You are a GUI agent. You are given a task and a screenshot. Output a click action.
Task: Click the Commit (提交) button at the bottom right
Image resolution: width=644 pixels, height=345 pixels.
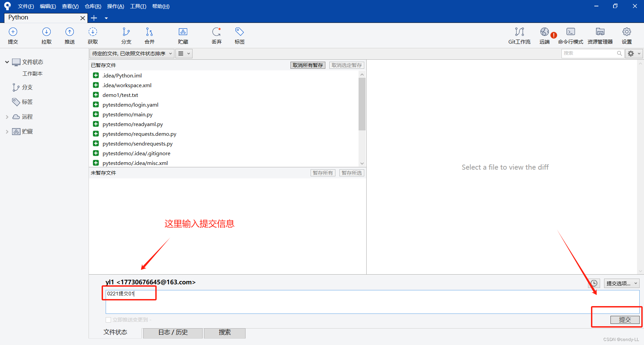625,320
